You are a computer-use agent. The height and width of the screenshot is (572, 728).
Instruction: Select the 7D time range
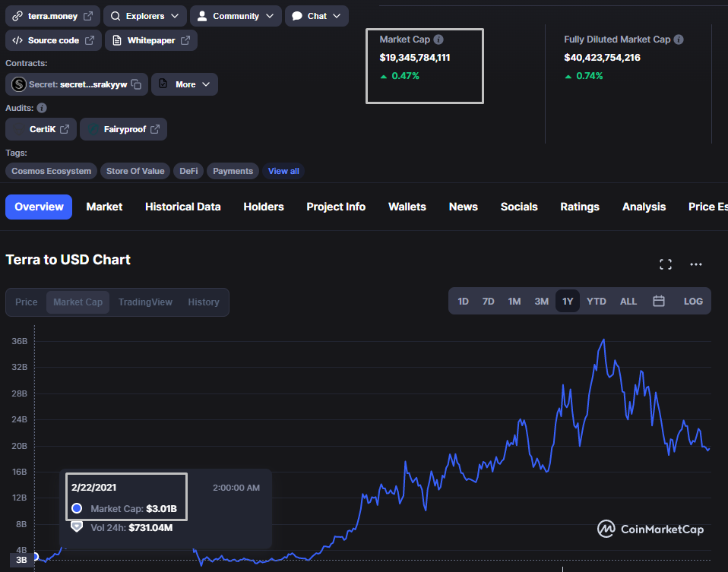489,302
